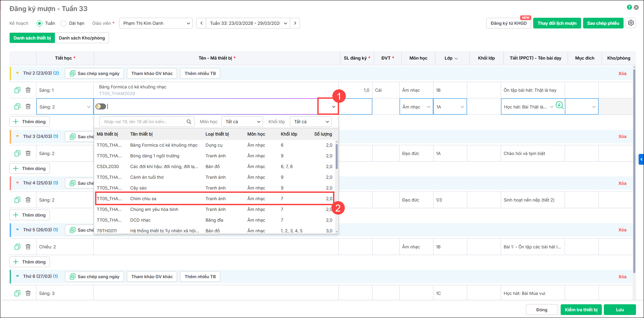This screenshot has height=318, width=644.
Task: Click Đăng ký từ KHGD button
Action: point(508,23)
